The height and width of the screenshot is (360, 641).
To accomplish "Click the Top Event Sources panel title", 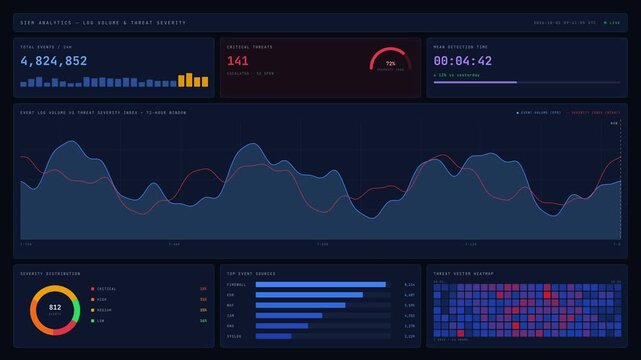I will (251, 274).
